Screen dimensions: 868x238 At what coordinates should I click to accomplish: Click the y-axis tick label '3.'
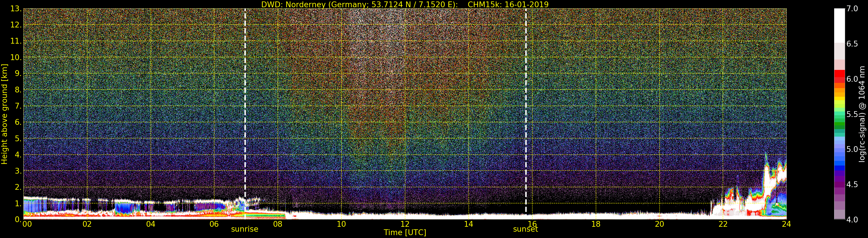(18, 171)
